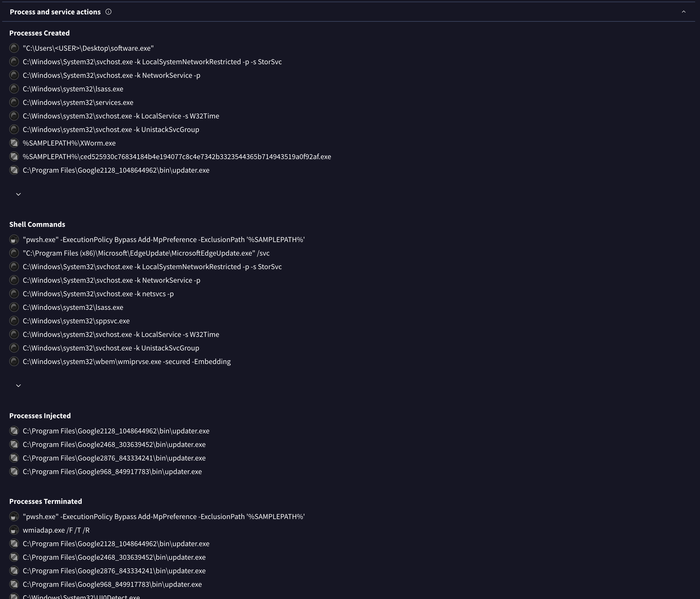Collapse the Process and service actions section
700x599 pixels.
pyautogui.click(x=683, y=12)
